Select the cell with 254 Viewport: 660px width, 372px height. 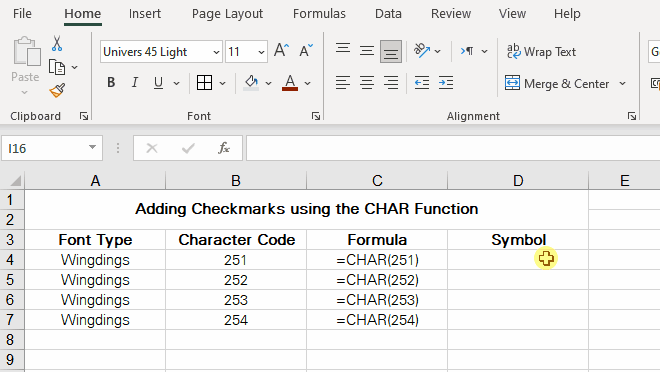click(236, 320)
